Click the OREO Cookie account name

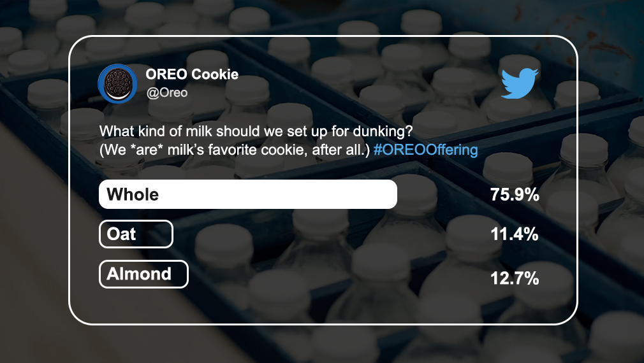pyautogui.click(x=192, y=75)
